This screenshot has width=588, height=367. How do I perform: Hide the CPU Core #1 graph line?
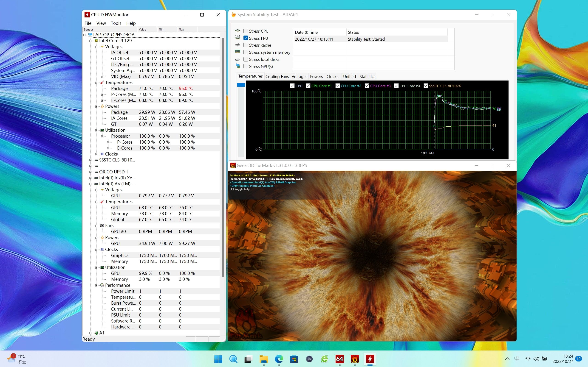[x=308, y=86]
